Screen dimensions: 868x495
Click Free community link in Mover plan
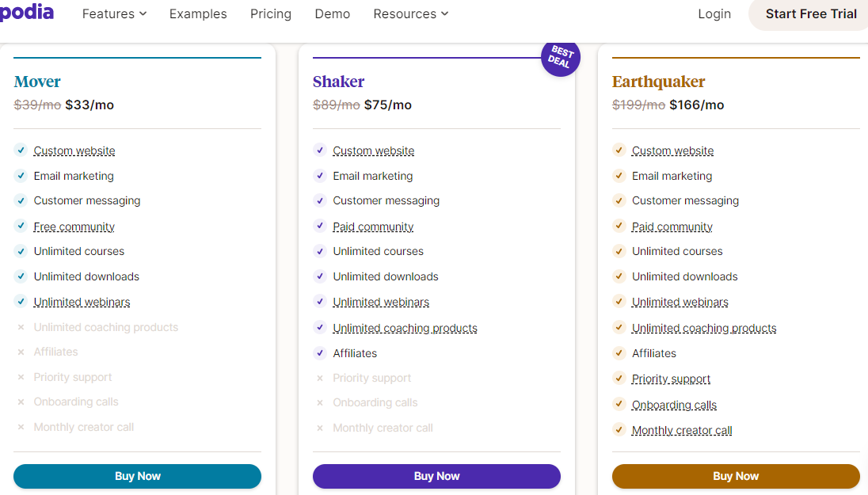74,227
